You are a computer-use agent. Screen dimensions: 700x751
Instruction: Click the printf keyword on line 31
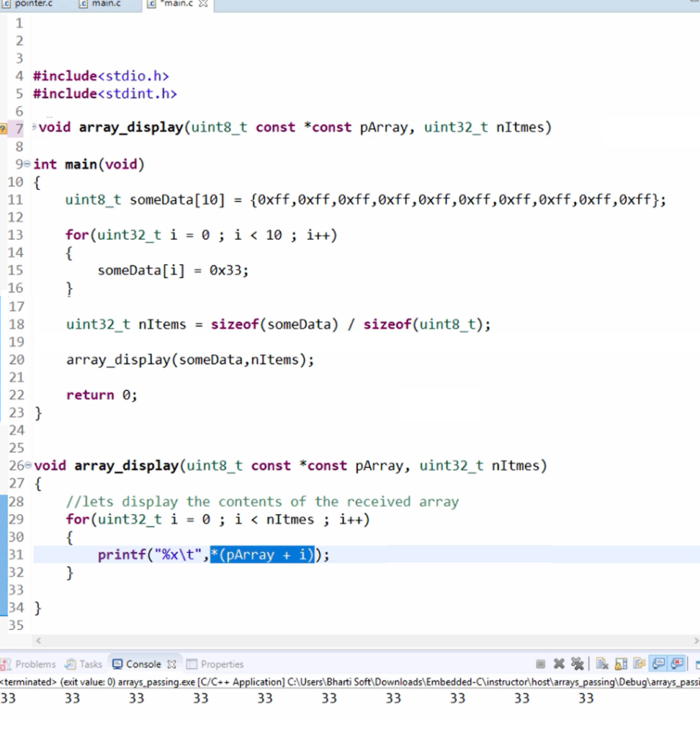pos(123,554)
